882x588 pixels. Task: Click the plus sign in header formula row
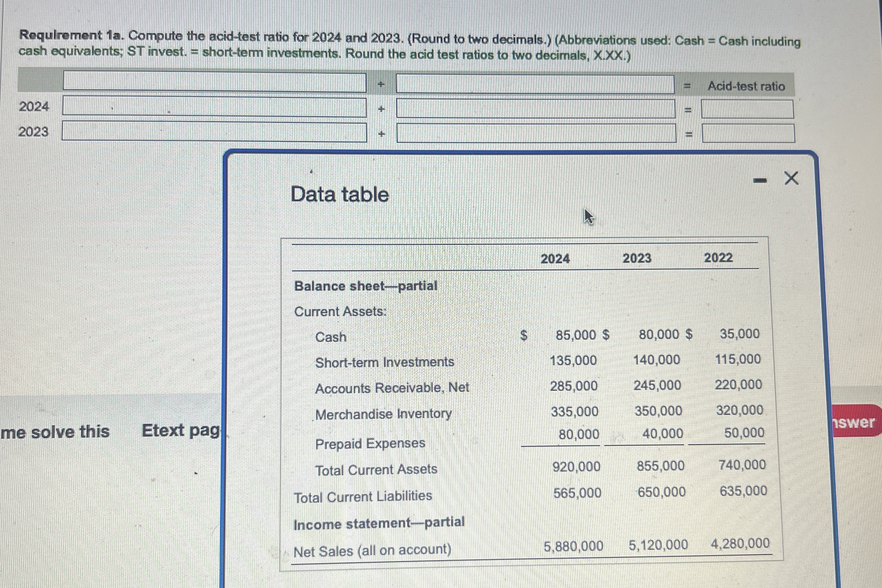pyautogui.click(x=380, y=84)
